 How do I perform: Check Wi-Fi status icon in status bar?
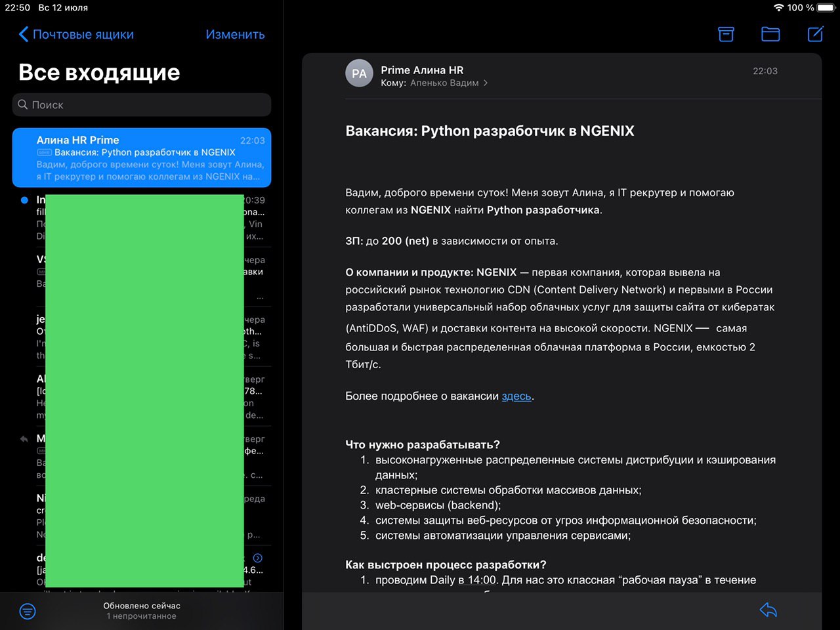(x=779, y=8)
